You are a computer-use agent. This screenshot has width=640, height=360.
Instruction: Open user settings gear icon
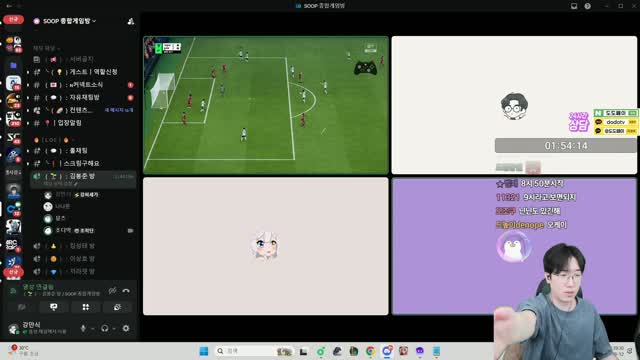tap(126, 328)
